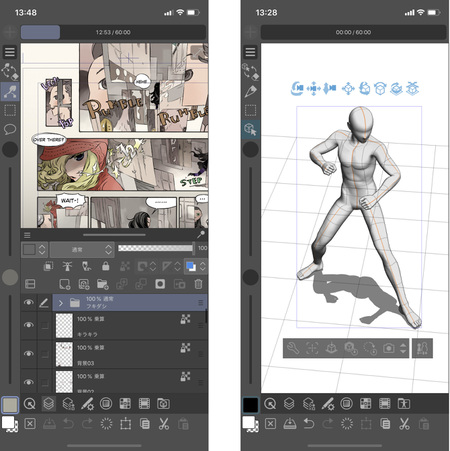Click the 12:53 / 60:00 time bar
The image size is (450, 451).
pyautogui.click(x=113, y=32)
